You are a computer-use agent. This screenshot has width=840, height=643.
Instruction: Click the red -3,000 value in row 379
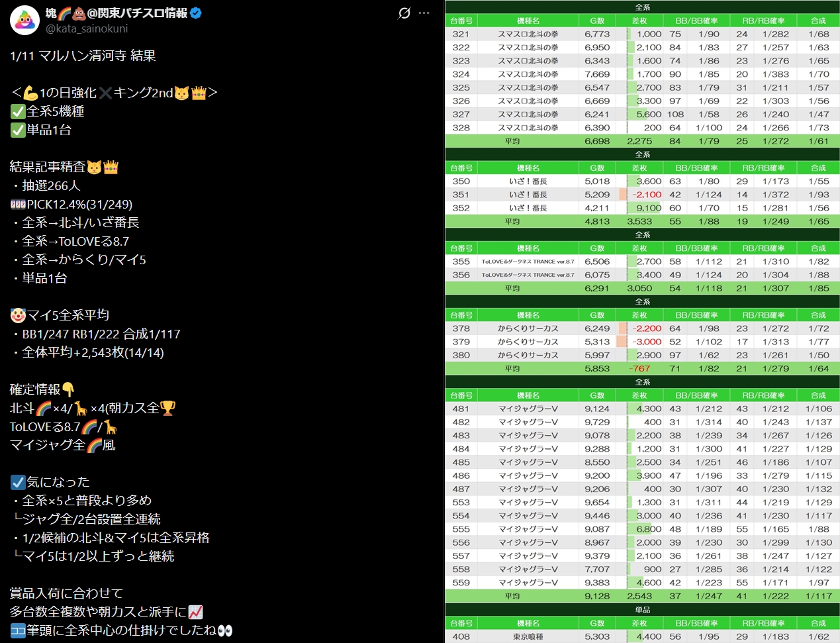(x=647, y=342)
